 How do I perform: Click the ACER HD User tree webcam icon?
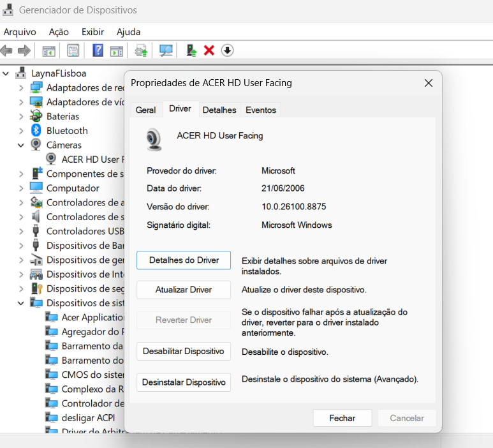pyautogui.click(x=51, y=159)
